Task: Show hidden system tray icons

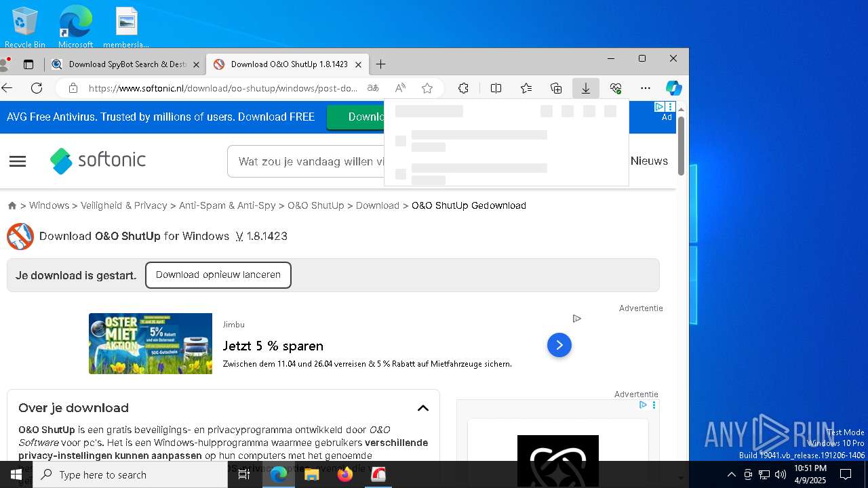Action: 731,474
